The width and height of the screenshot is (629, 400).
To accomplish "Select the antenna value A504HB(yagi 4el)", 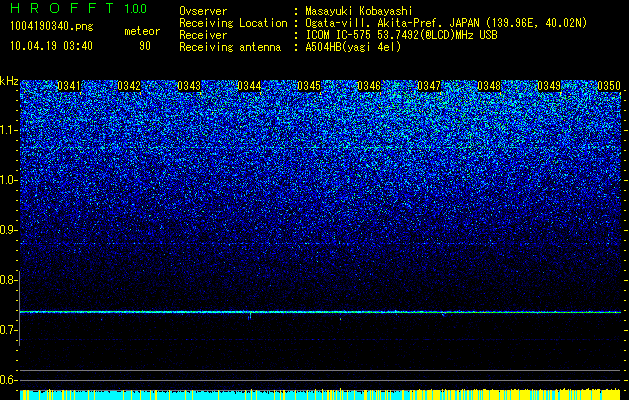I will point(353,47).
